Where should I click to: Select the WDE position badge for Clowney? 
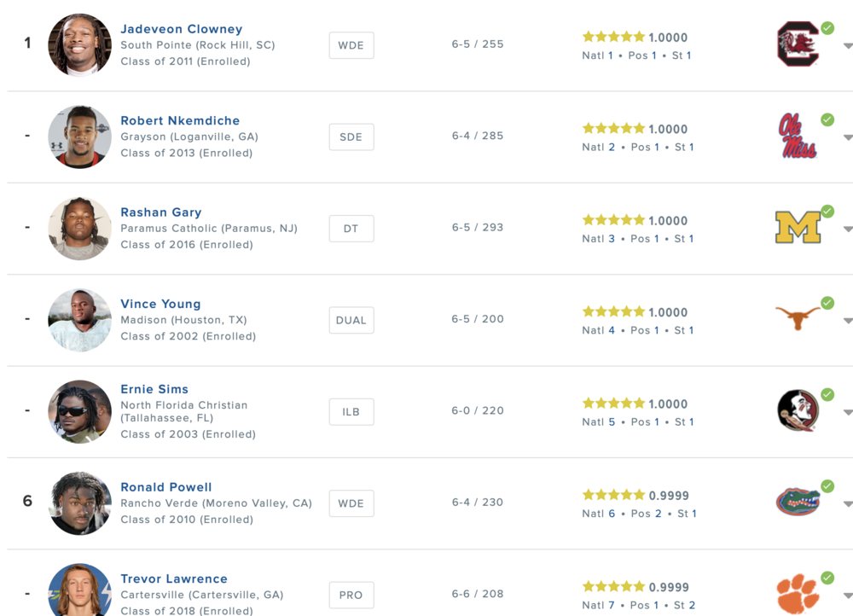tap(351, 45)
